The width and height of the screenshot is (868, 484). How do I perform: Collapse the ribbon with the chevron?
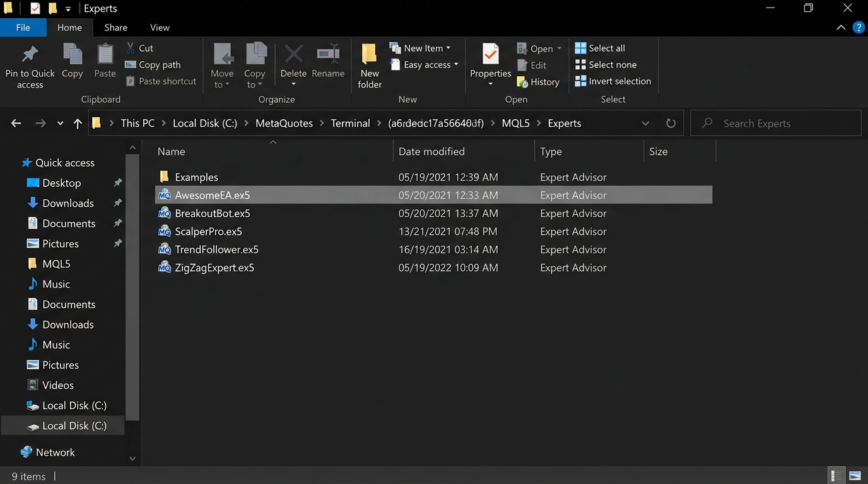[840, 27]
